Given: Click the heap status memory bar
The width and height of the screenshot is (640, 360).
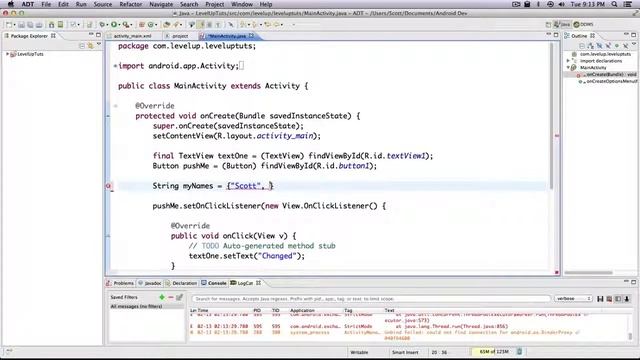Looking at the screenshot, I should [x=493, y=351].
